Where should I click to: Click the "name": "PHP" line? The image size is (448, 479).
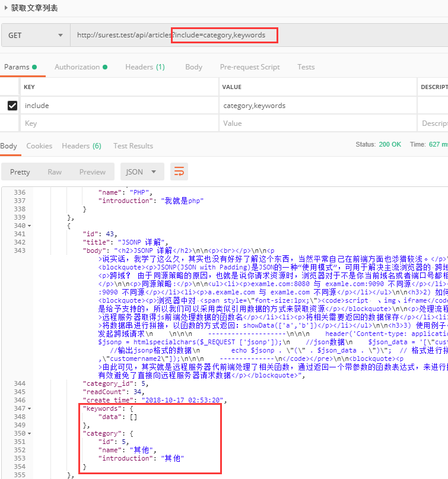pyautogui.click(x=125, y=192)
